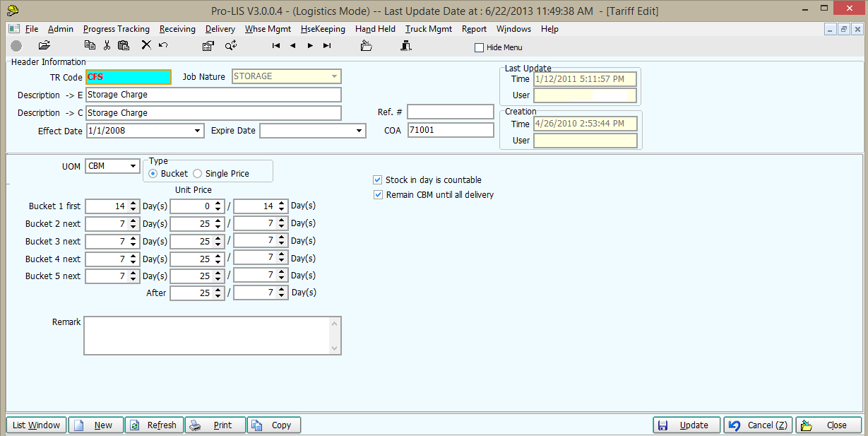
Task: Click the Remark scrollbar up arrow
Action: [x=335, y=323]
